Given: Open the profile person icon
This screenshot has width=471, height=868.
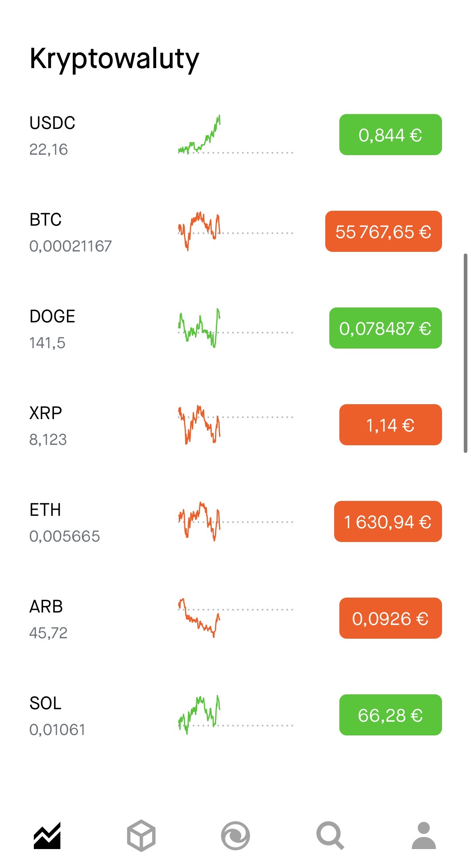Looking at the screenshot, I should click(424, 836).
